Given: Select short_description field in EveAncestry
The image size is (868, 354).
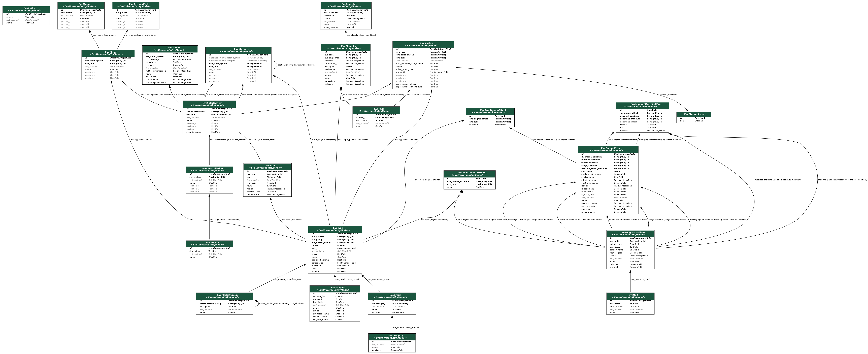Looking at the screenshot, I should (346, 27).
